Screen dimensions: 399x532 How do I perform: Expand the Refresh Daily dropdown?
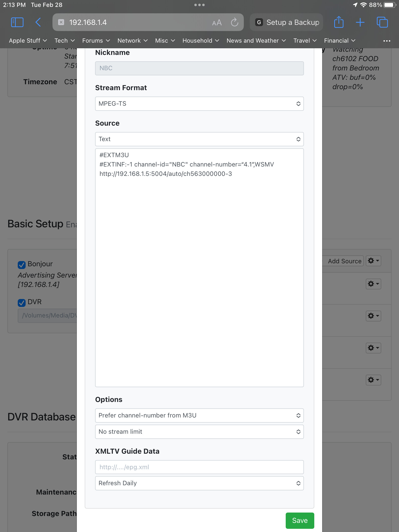tap(199, 483)
